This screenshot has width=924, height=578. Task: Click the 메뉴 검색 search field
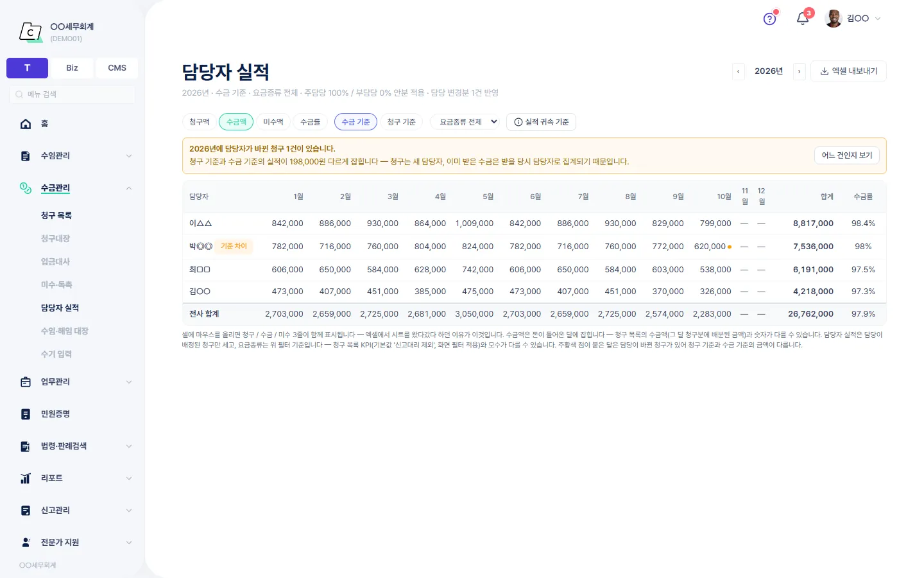(x=72, y=94)
